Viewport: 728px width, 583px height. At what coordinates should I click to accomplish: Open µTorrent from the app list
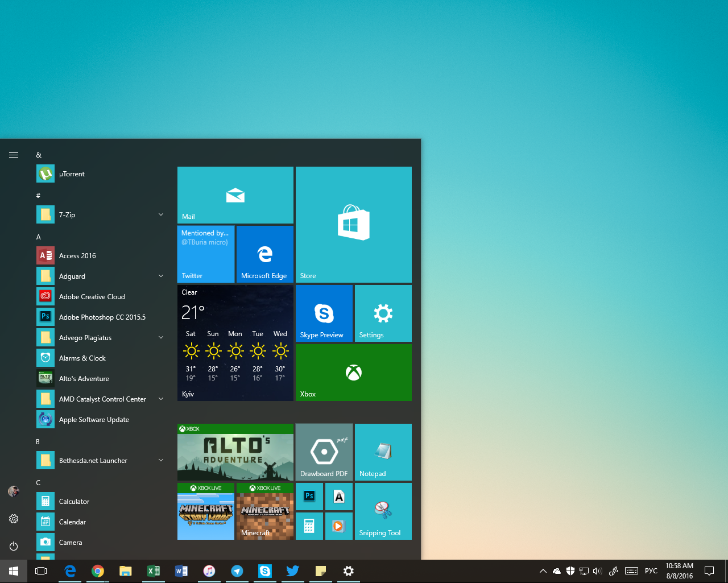coord(100,174)
